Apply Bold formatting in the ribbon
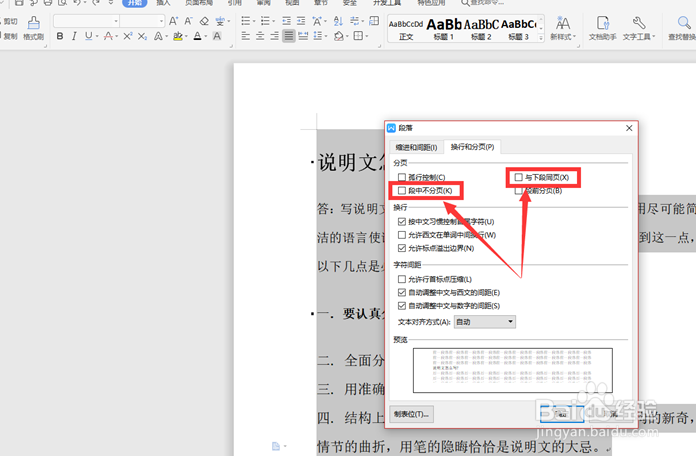The image size is (697, 456). pyautogui.click(x=60, y=36)
